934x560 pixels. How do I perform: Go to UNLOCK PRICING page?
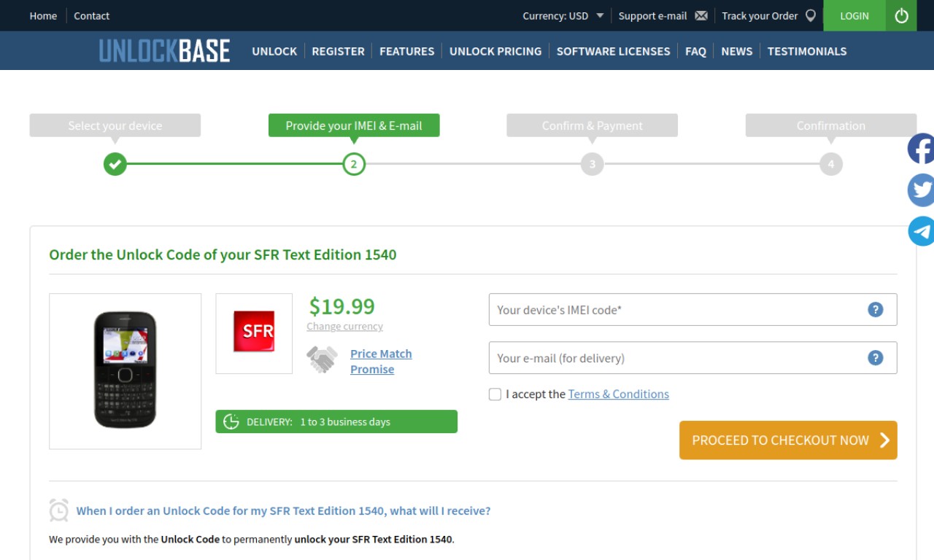(x=495, y=51)
